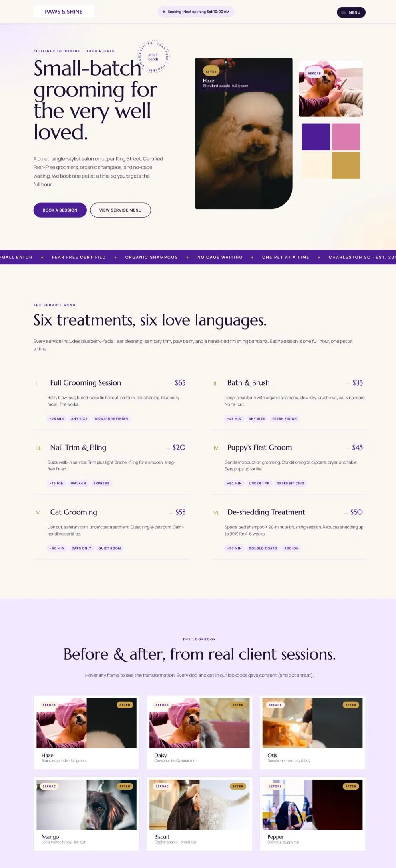Open Daisy's before and after card

199,732
